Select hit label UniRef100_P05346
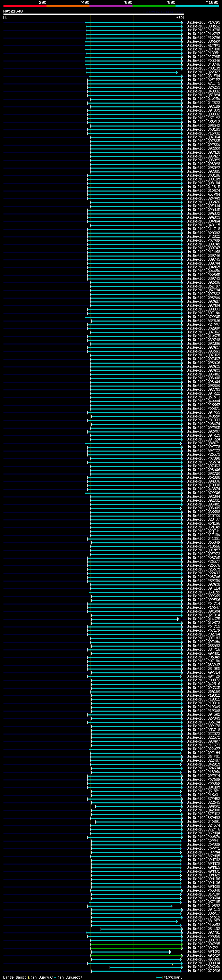This screenshot has width=222, height=980. (203, 60)
